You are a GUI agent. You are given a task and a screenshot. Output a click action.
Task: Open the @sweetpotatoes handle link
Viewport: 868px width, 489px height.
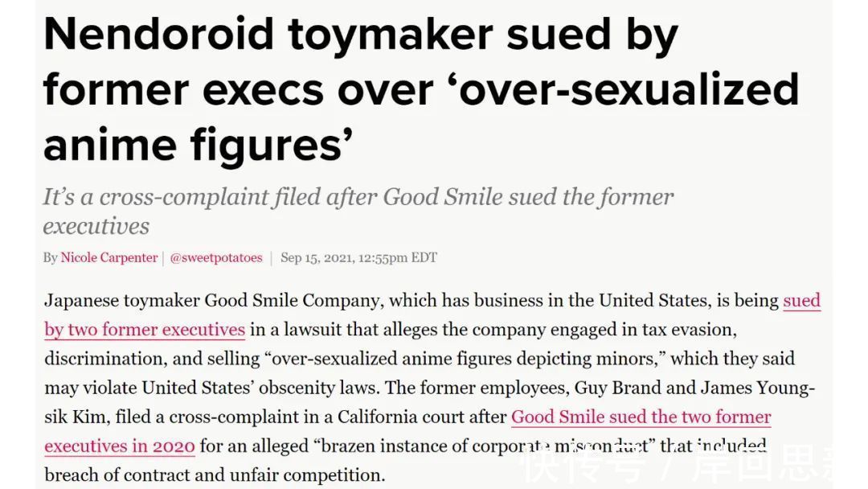[216, 258]
